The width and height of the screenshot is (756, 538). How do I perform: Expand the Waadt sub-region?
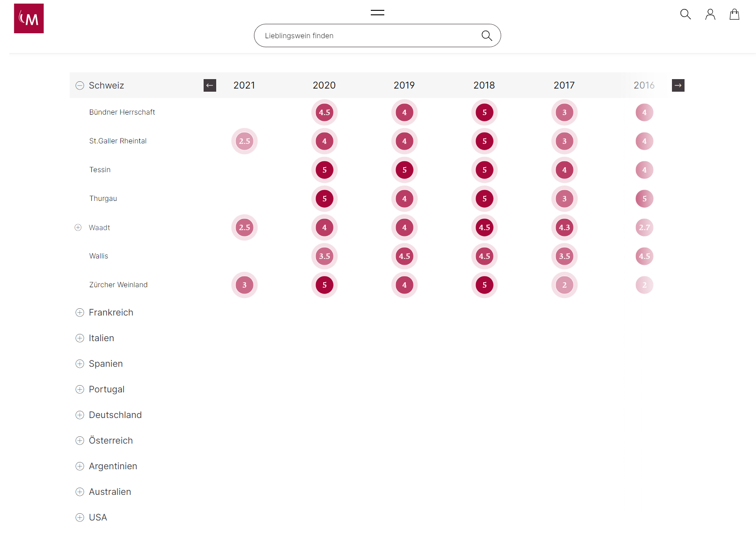[x=78, y=227]
